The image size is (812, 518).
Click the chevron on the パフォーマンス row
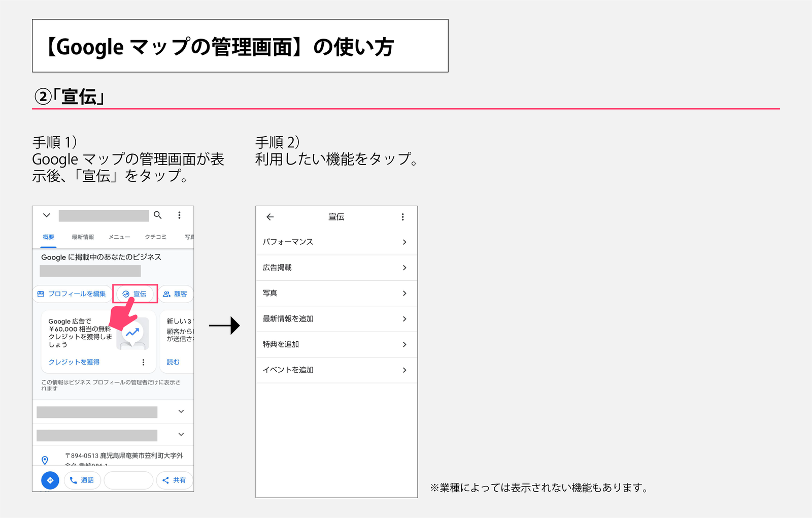404,242
